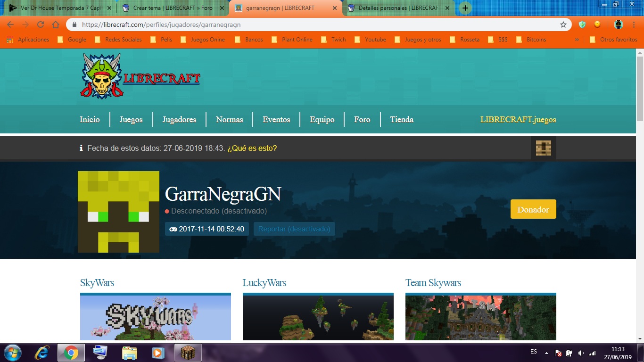This screenshot has width=644, height=362.
Task: Go to browser home page icon
Action: pyautogui.click(x=56, y=25)
